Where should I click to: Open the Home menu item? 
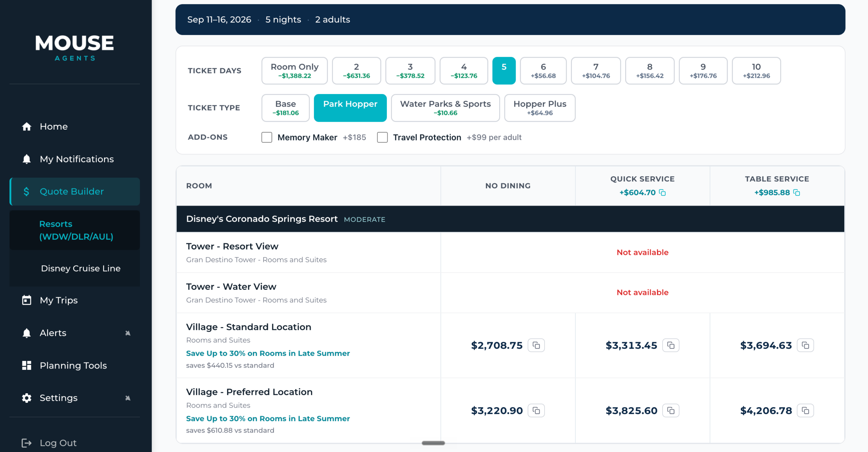click(75, 127)
